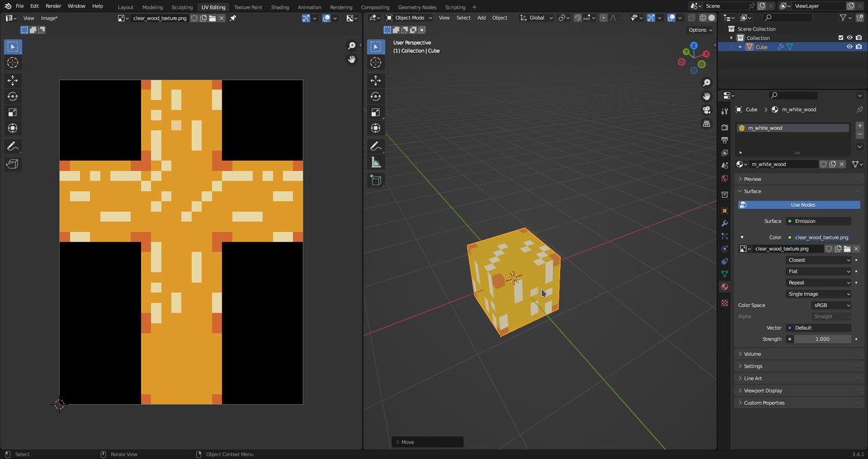Toggle Collection visibility eye icon
The width and height of the screenshot is (868, 459).
[849, 38]
